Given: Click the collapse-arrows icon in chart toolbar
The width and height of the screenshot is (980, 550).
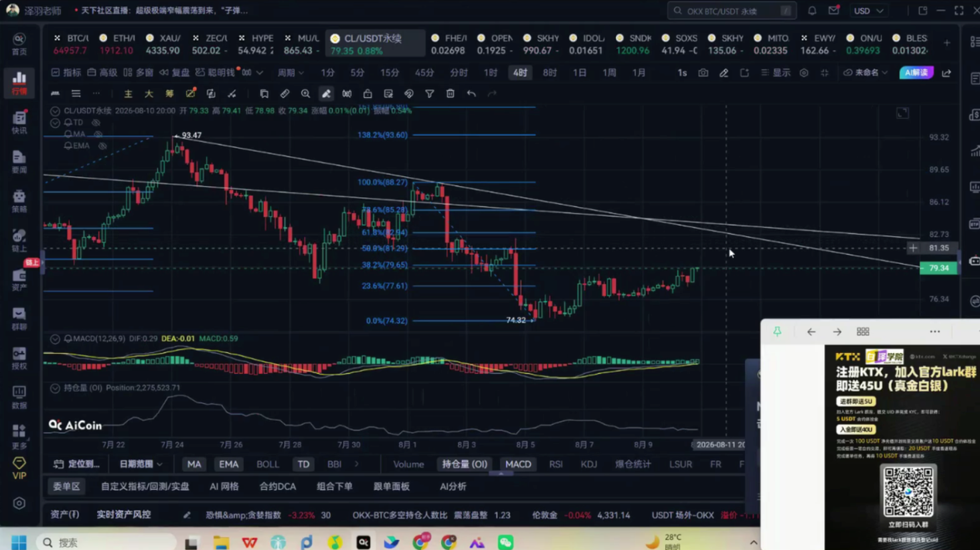Looking at the screenshot, I should tap(825, 72).
